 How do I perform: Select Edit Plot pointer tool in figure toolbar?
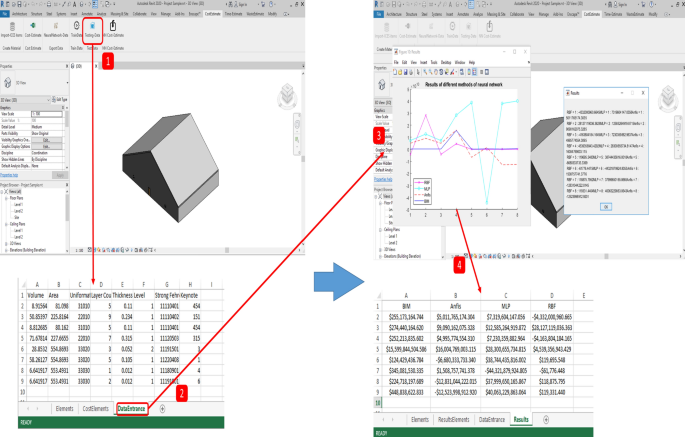pos(418,72)
